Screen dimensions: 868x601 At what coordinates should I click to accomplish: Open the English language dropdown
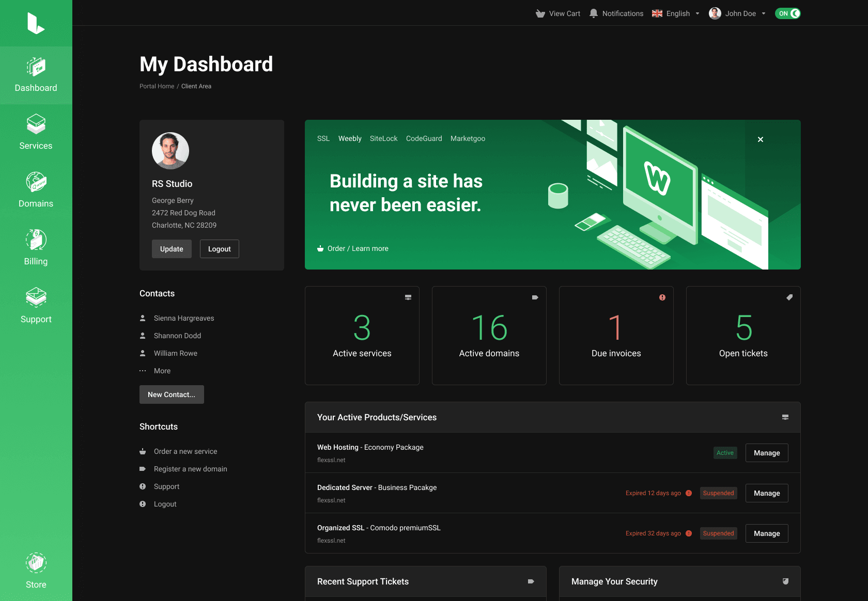(676, 13)
